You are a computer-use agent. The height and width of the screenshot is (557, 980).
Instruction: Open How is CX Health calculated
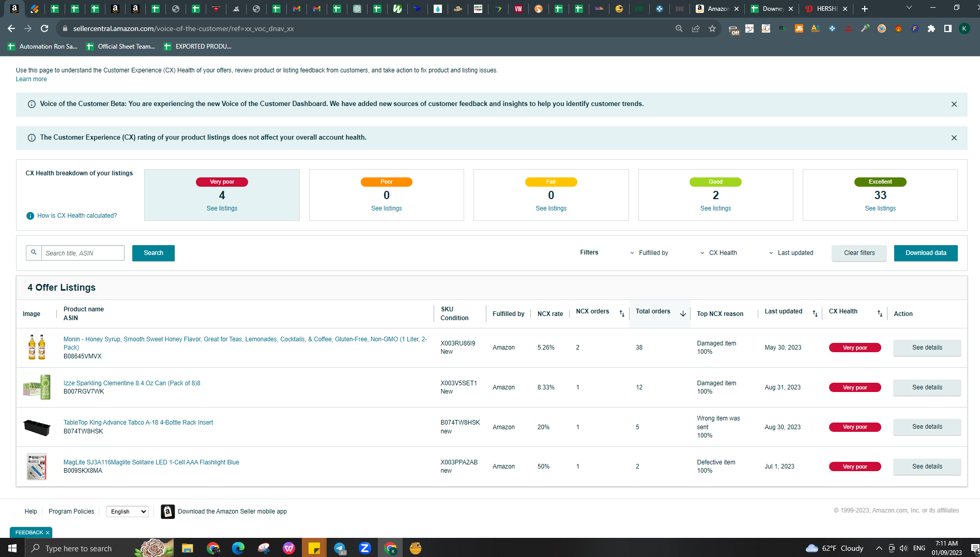(77, 216)
